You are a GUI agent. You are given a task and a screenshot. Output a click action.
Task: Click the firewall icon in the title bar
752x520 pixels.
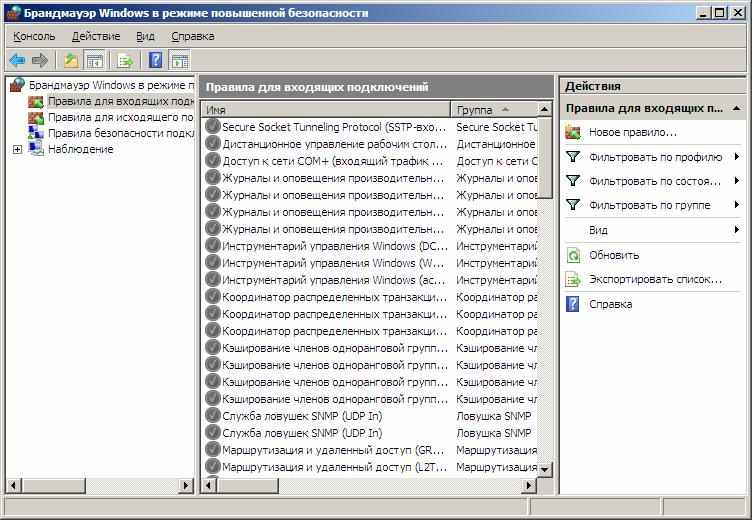(13, 12)
